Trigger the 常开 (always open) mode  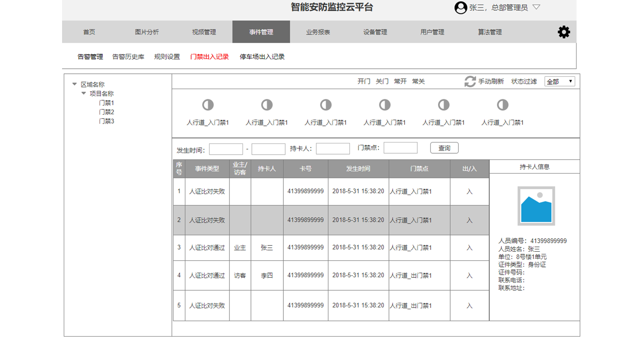point(400,81)
